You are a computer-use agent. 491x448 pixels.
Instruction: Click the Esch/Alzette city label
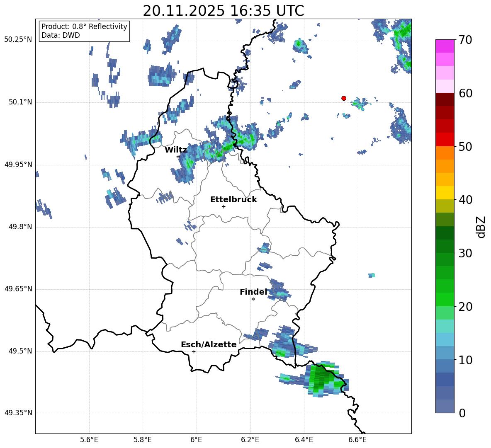(x=209, y=345)
